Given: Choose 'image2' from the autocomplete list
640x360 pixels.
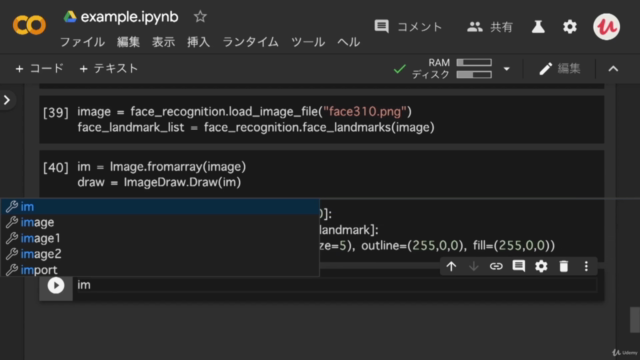Looking at the screenshot, I should click(160, 254).
